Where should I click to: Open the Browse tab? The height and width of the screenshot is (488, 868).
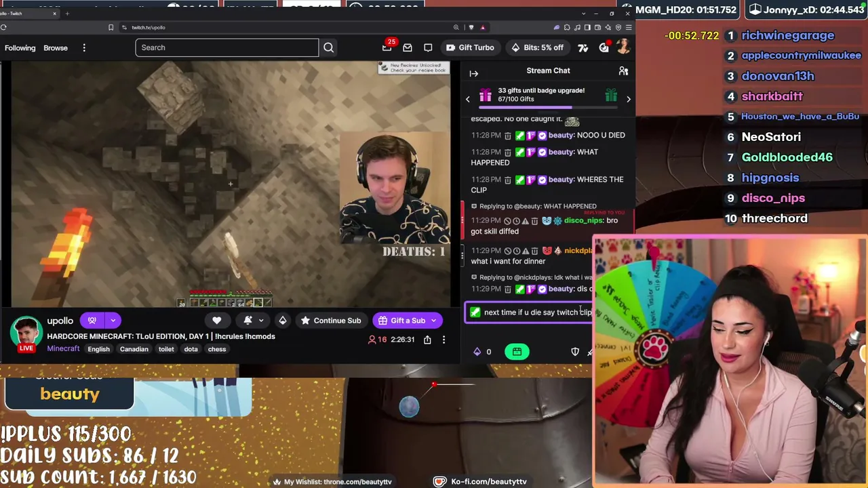click(x=56, y=47)
